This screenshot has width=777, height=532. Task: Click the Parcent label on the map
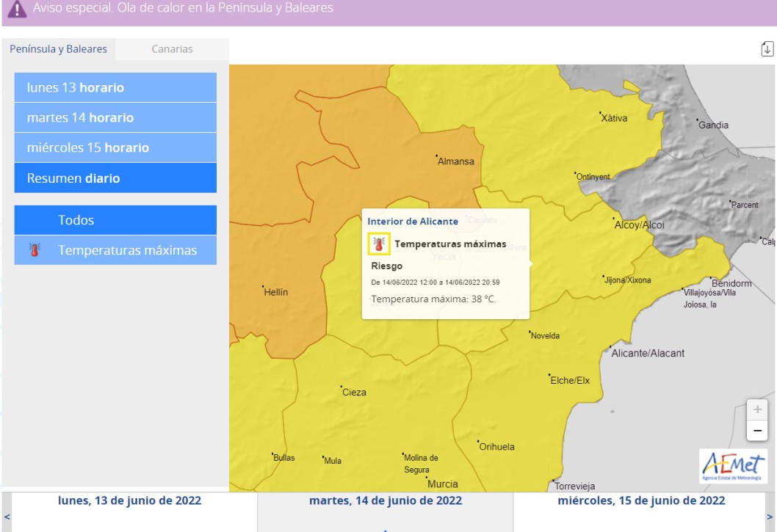click(x=744, y=205)
